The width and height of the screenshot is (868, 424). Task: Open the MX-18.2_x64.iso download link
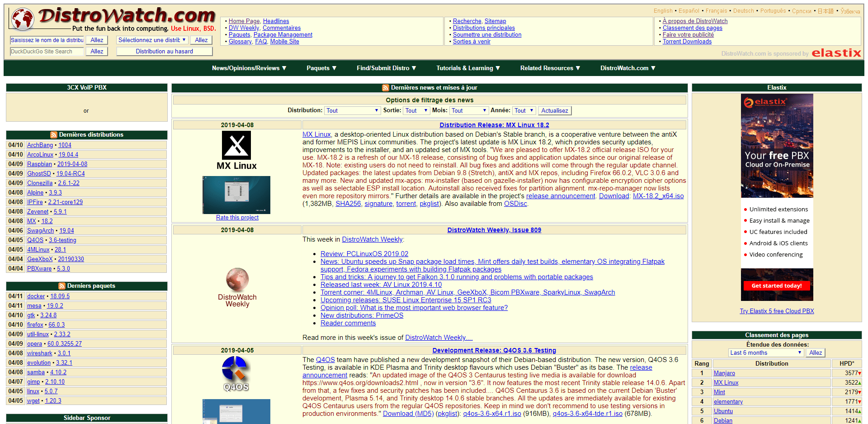[658, 196]
